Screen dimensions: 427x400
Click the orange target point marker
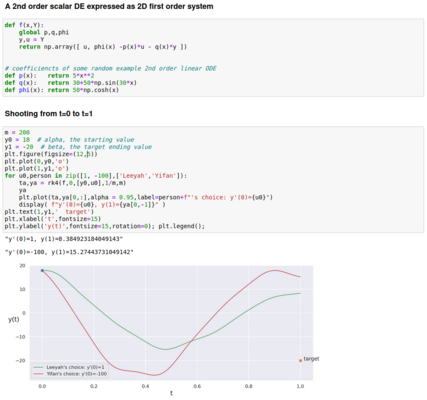[x=300, y=360]
